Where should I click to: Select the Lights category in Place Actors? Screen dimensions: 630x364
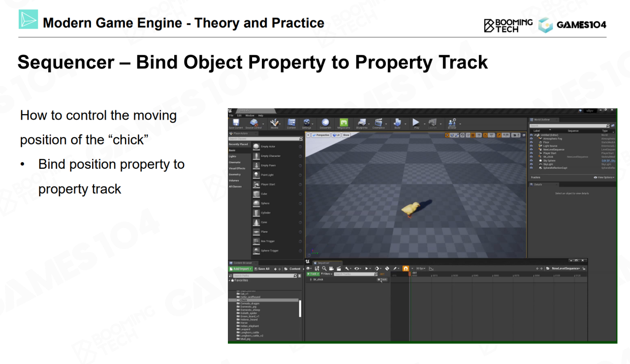click(232, 156)
